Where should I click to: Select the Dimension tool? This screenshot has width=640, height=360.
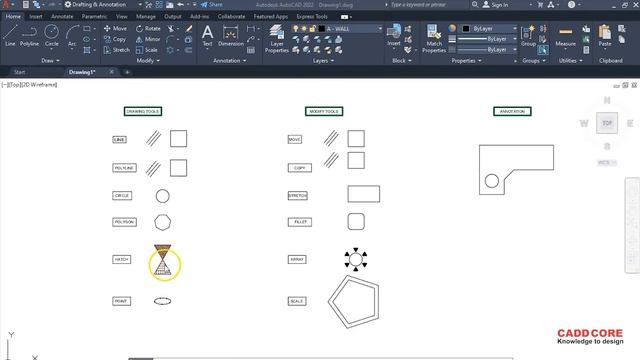231,35
